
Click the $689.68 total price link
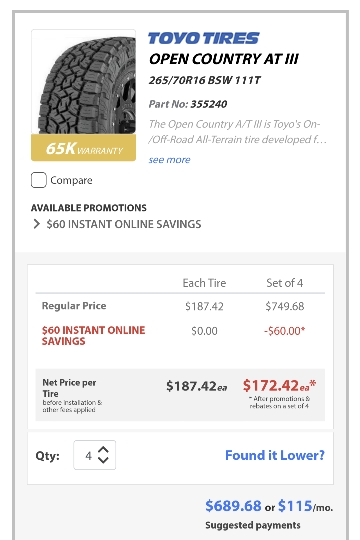coord(233,506)
